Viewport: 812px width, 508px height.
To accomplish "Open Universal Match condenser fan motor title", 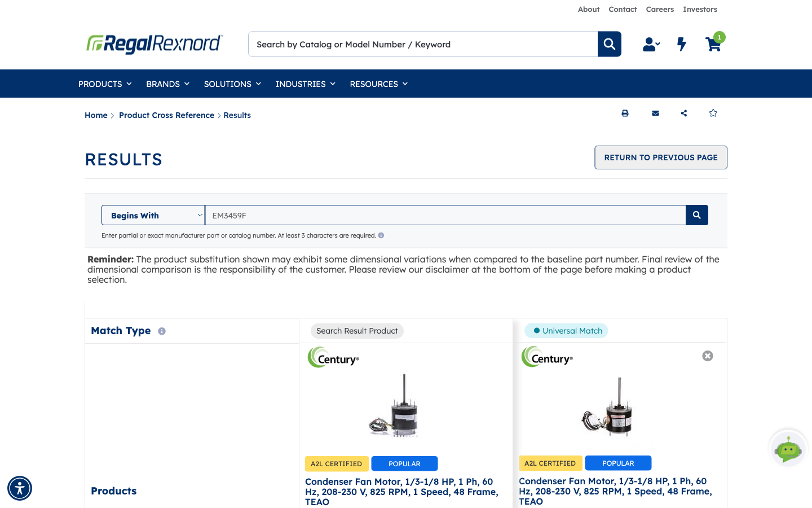I will (615, 491).
